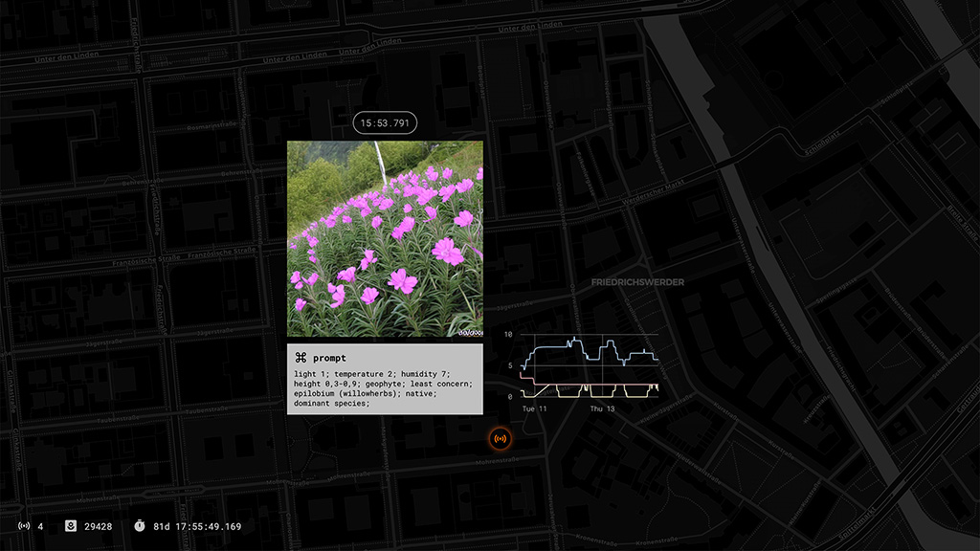This screenshot has height=551, width=980.
Task: Click the watermark logo on flower image
Action: [x=469, y=332]
